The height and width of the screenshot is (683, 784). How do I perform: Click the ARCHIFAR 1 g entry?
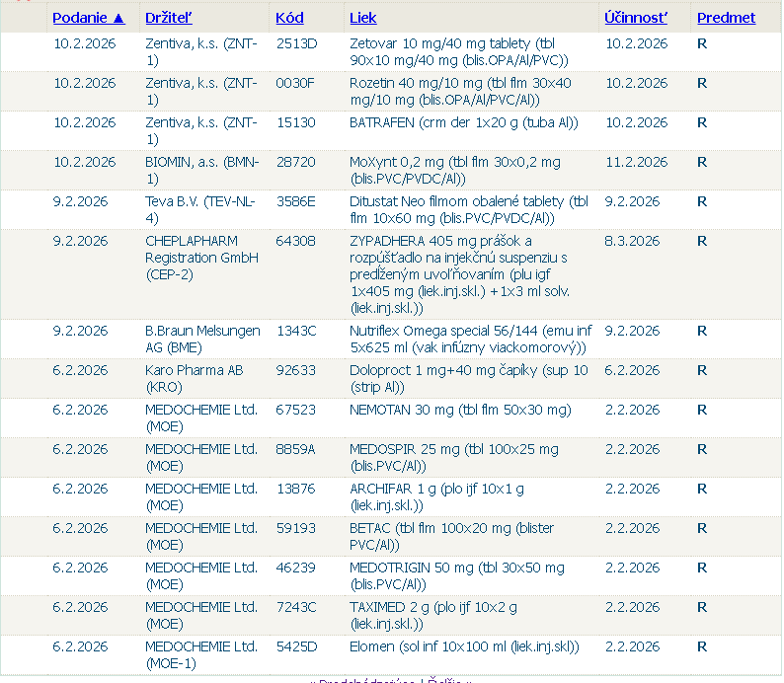(436, 497)
